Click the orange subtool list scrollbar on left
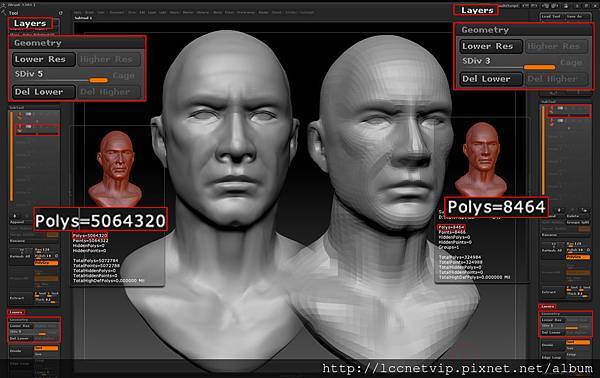This screenshot has width=600, height=378. tap(11, 156)
